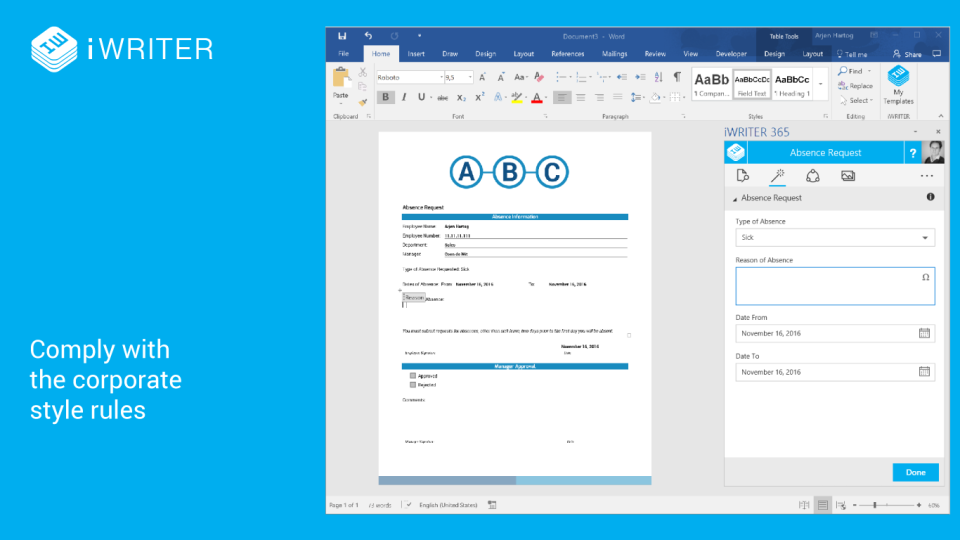The width and height of the screenshot is (960, 540).
Task: Toggle Bold formatting
Action: [x=385, y=97]
